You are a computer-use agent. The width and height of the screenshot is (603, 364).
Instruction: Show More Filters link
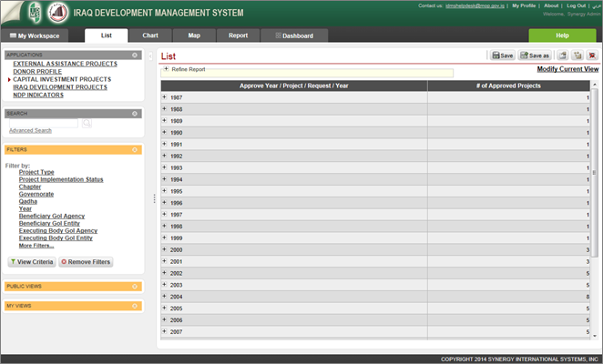36,246
